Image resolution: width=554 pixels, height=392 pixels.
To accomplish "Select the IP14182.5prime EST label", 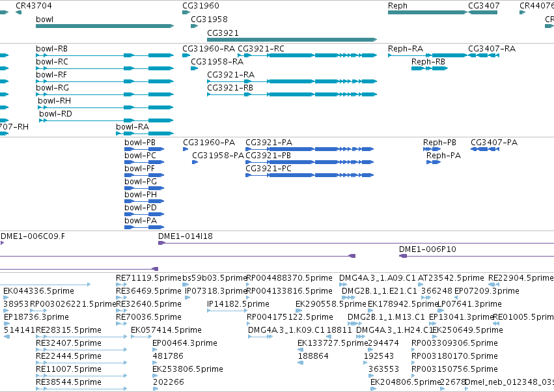I will point(238,304).
